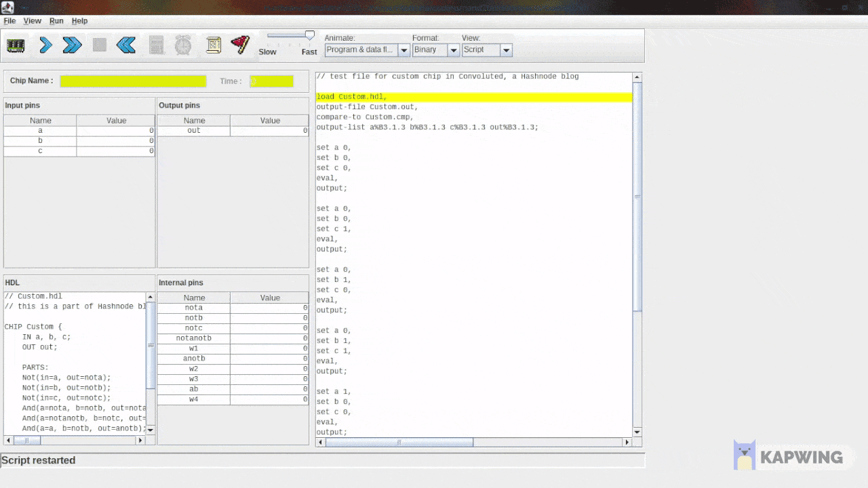This screenshot has width=868, height=488.
Task: Run the script with double-arrow icon
Action: click(x=73, y=45)
